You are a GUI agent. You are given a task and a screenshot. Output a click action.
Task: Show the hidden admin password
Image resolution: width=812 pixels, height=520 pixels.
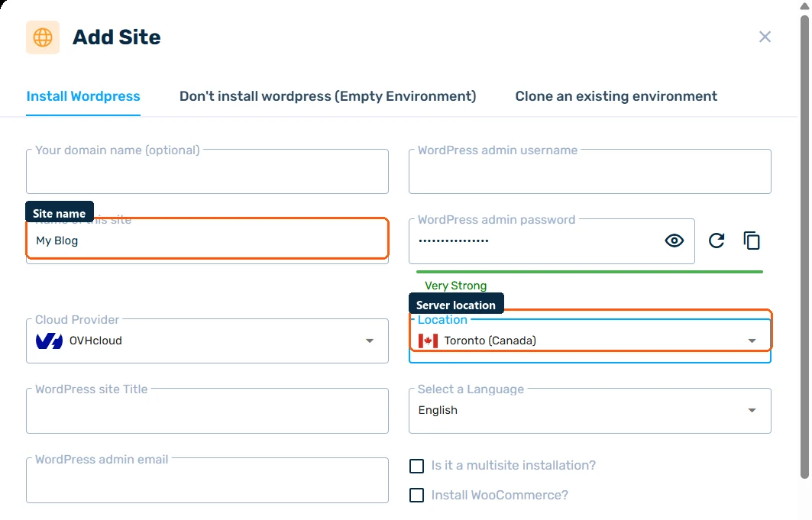click(x=675, y=241)
